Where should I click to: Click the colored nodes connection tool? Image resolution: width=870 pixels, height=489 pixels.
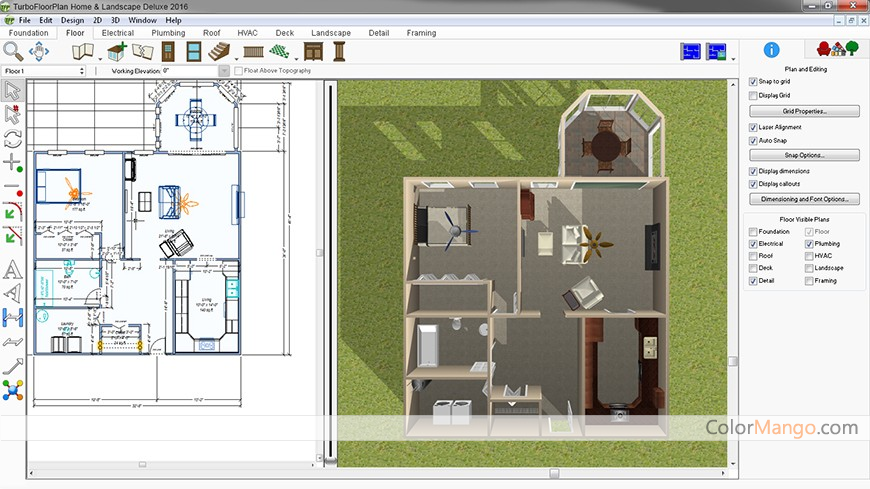click(x=12, y=390)
